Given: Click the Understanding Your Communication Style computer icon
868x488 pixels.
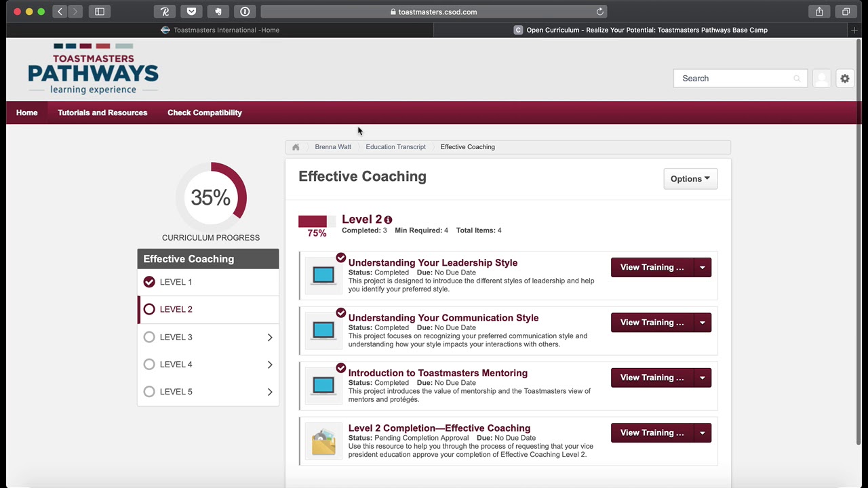Looking at the screenshot, I should pos(323,330).
